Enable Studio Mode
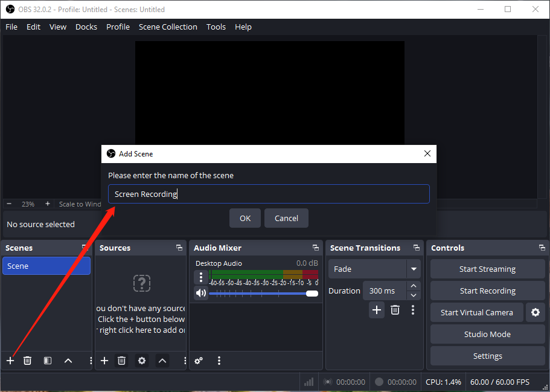550x392 pixels. point(487,334)
